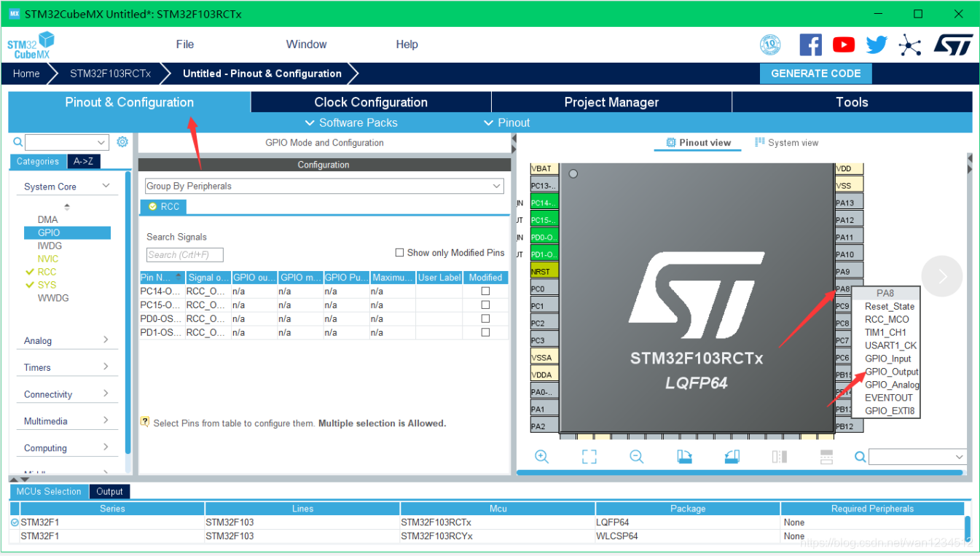Tick the Modified checkbox for PC14 row
The width and height of the screenshot is (980, 556).
tap(485, 291)
